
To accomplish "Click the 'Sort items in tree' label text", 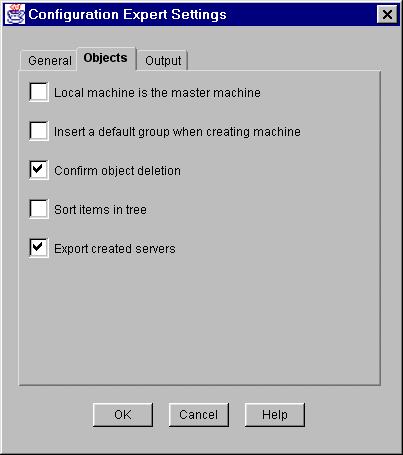I will tap(100, 210).
